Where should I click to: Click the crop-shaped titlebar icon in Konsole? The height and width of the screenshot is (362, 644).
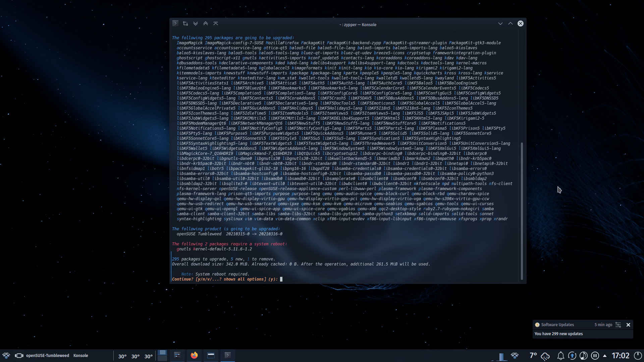185,23
